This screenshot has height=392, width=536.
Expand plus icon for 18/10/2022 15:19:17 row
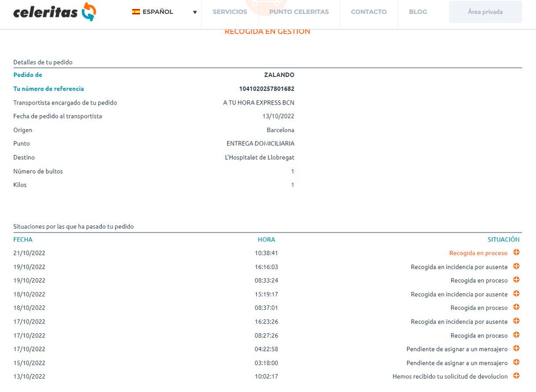click(x=516, y=293)
